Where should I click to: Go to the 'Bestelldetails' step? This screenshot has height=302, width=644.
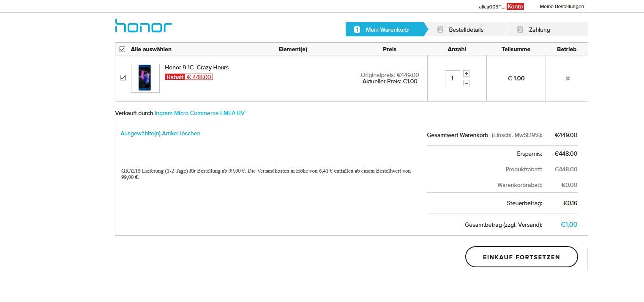pyautogui.click(x=466, y=30)
